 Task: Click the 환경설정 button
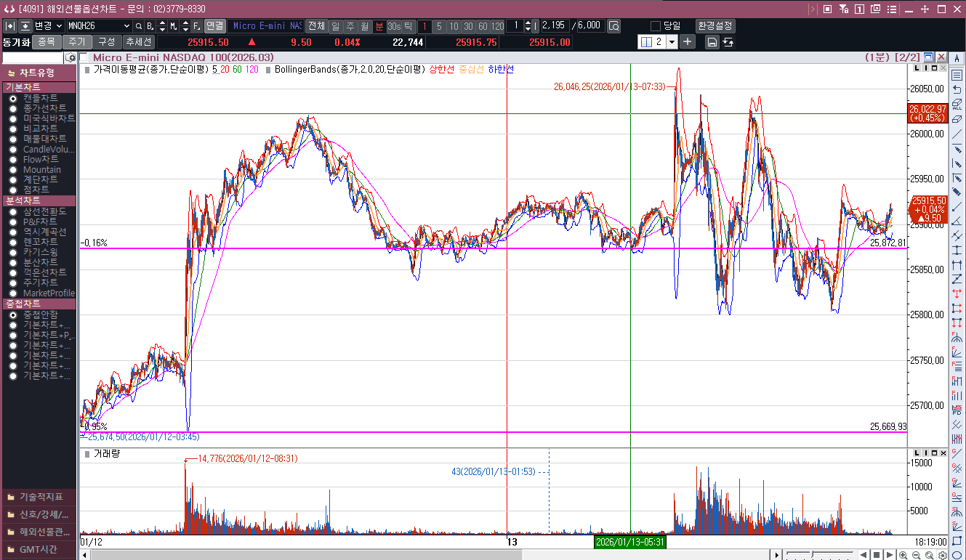tap(715, 26)
